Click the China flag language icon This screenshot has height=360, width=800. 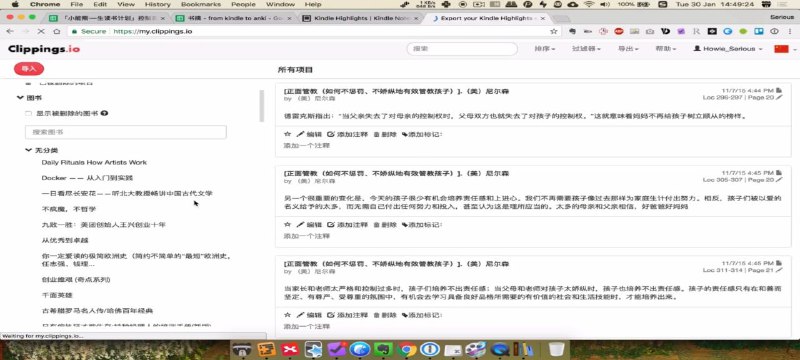point(781,49)
